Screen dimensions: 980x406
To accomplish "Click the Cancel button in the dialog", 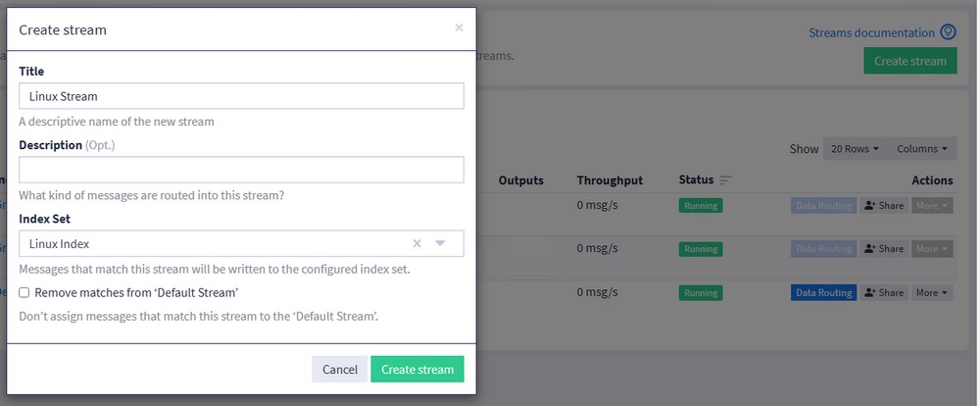I will [x=339, y=370].
